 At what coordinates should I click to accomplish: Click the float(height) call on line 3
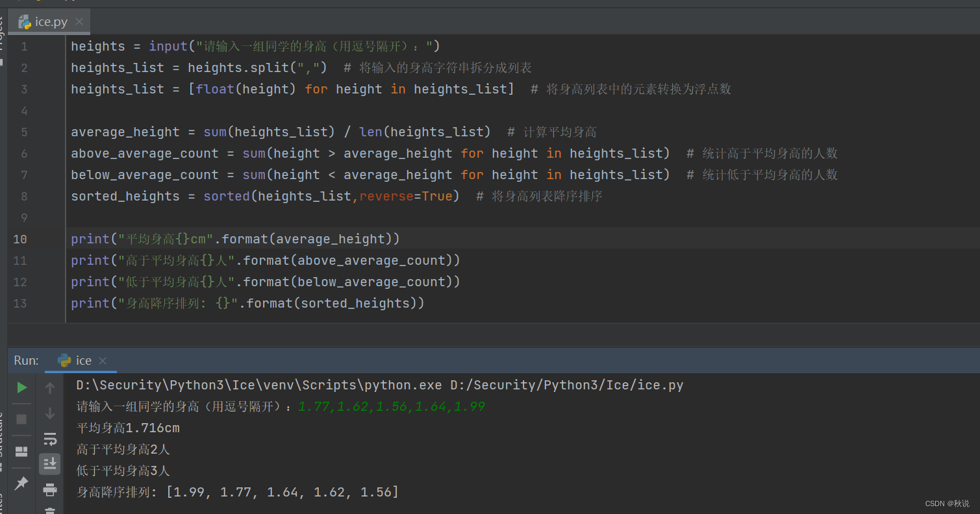[246, 89]
